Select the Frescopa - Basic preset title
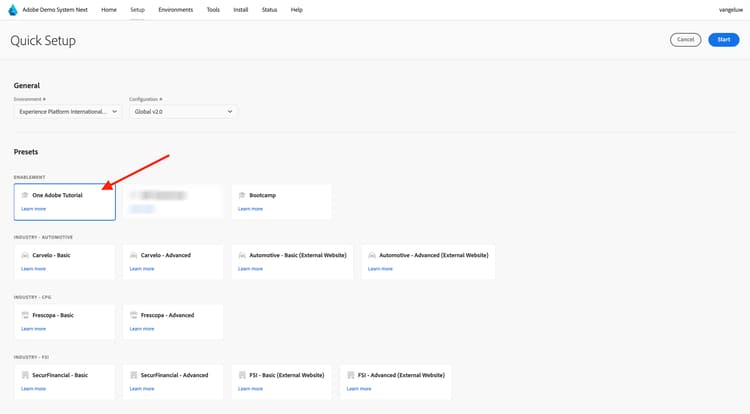Image resolution: width=750 pixels, height=414 pixels. [53, 315]
